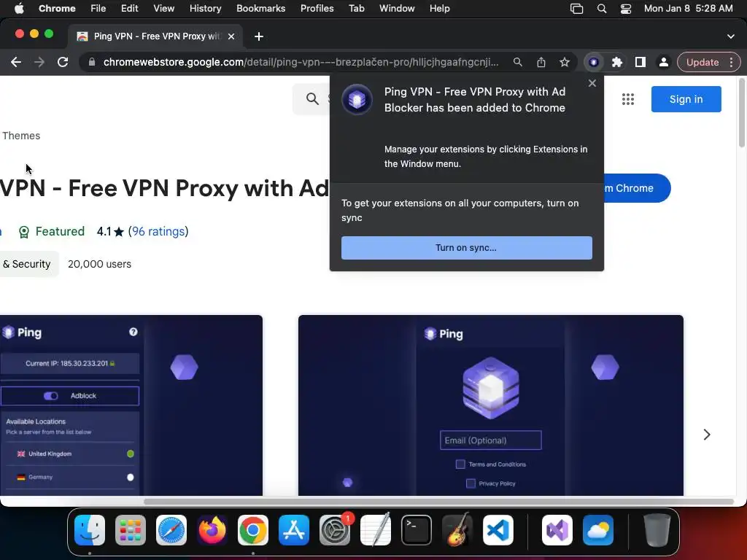Open the Chrome profile avatar menu
Image resolution: width=747 pixels, height=560 pixels.
pyautogui.click(x=664, y=63)
